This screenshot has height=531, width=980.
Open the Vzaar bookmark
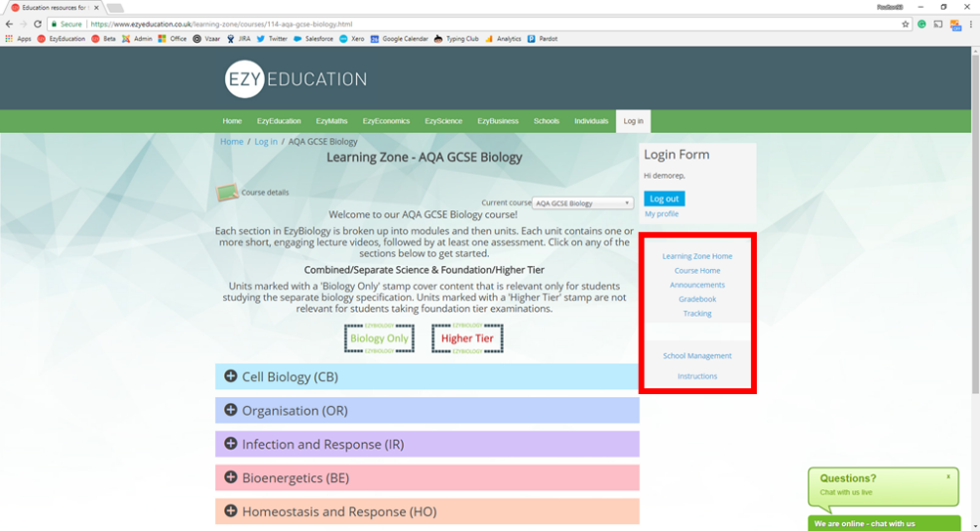tap(206, 39)
